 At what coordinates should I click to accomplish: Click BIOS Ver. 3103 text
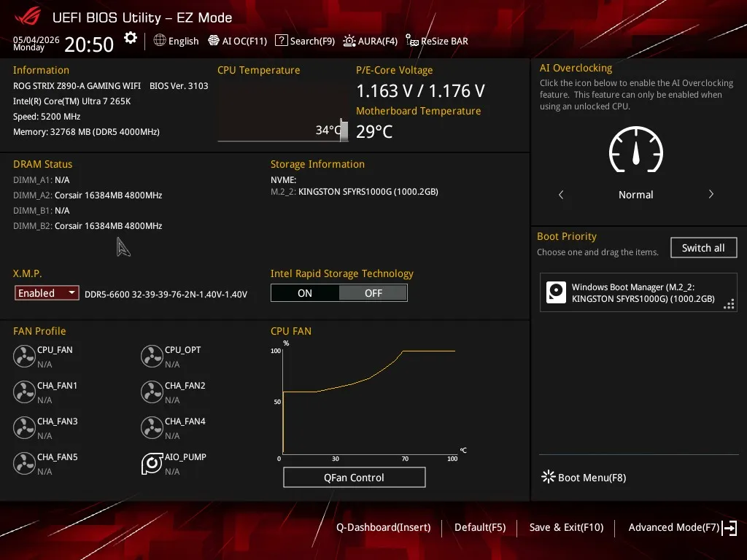[179, 86]
